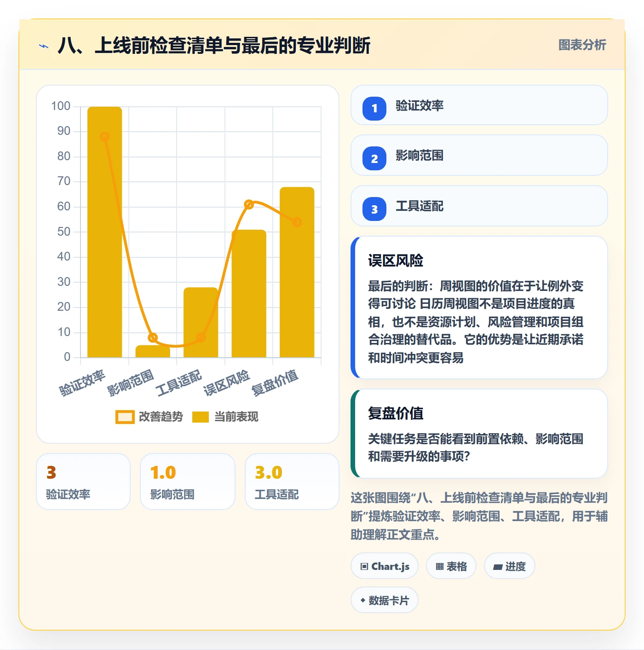Click the 复盘价值 bar in chart
This screenshot has height=650, width=644.
coord(297,272)
